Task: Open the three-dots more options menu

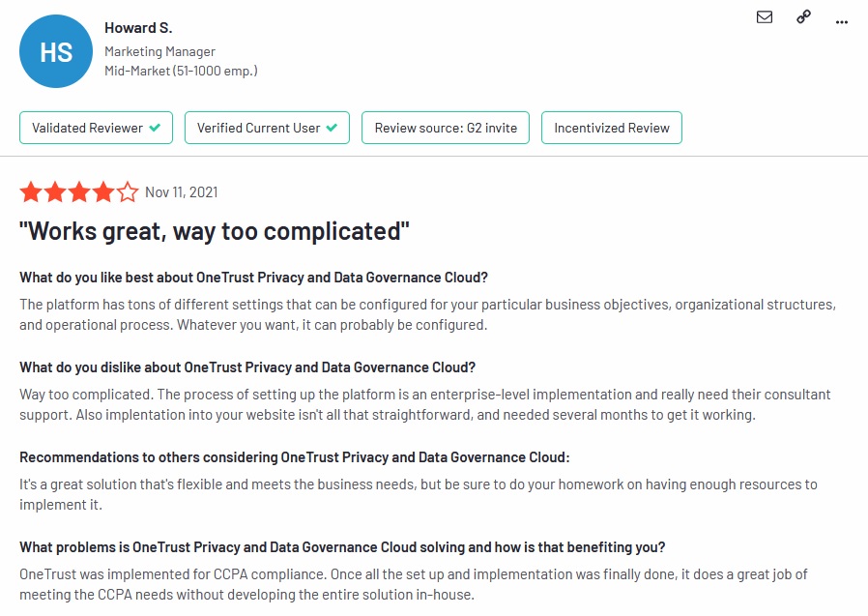Action: pyautogui.click(x=842, y=22)
